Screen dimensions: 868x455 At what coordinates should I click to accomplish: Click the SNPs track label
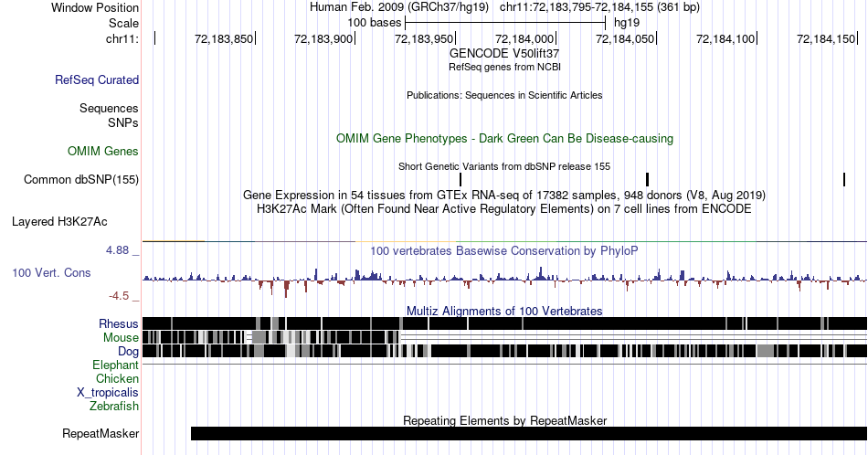click(123, 122)
